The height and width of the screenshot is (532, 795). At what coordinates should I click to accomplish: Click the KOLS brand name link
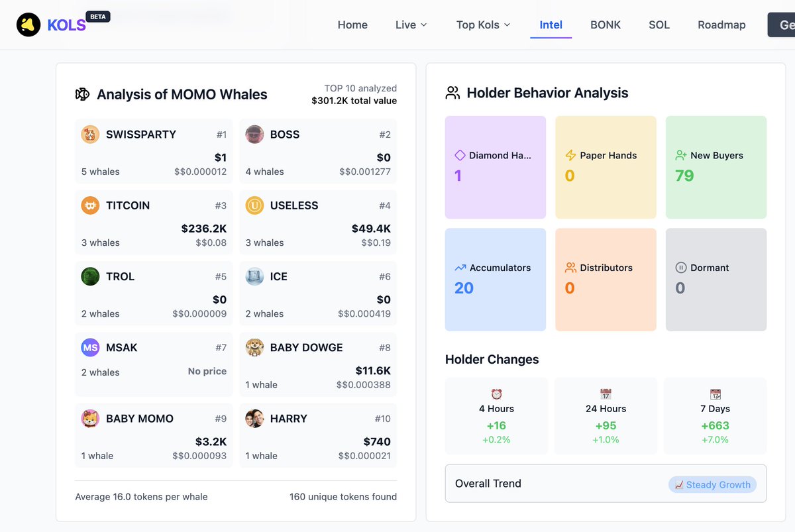(x=67, y=25)
